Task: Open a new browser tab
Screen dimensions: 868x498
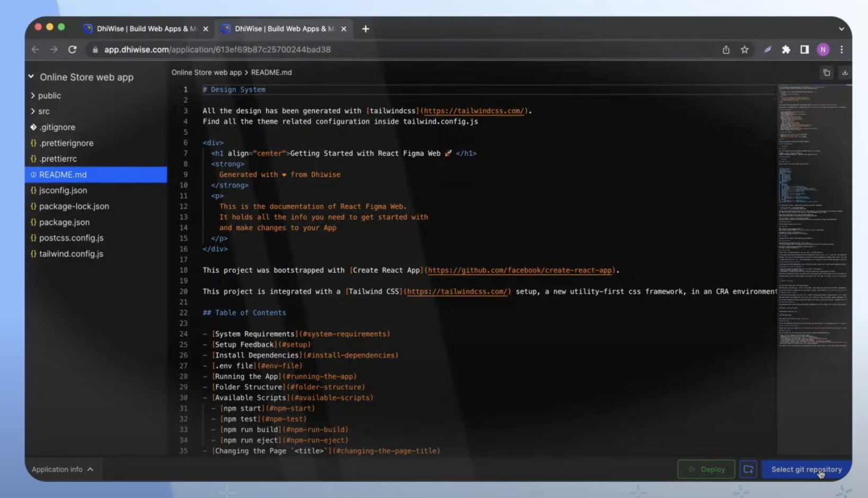Action: click(366, 29)
